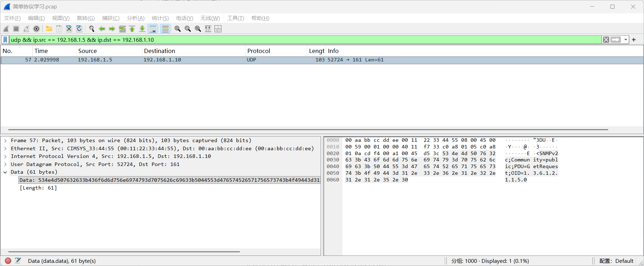Open expert info via red circle
Screen dimensions: 644x266
(8, 261)
